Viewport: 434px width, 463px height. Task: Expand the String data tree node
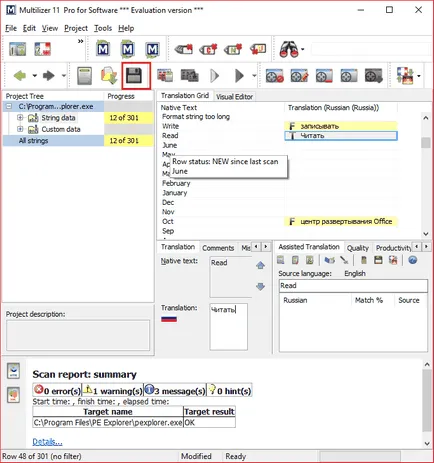point(20,118)
